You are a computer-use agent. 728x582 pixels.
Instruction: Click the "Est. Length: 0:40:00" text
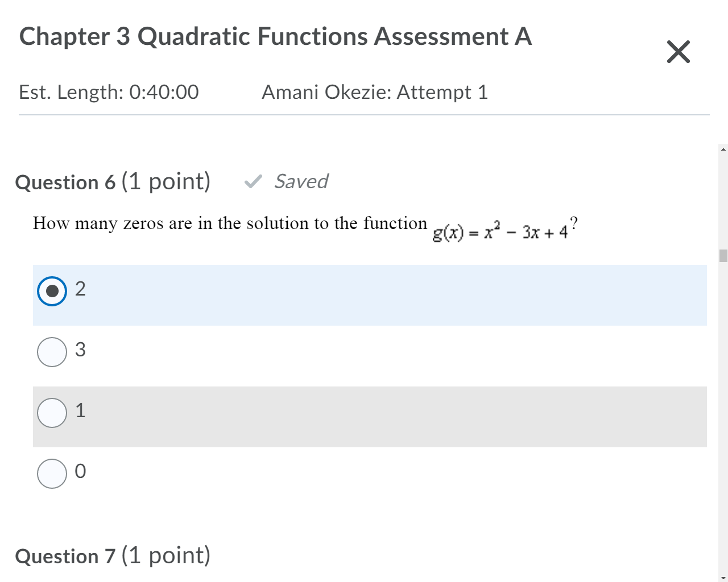pyautogui.click(x=108, y=92)
